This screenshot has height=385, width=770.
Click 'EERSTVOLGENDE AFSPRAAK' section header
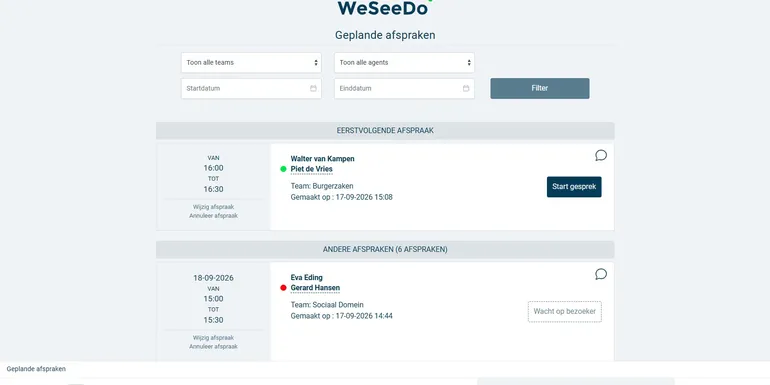coord(385,131)
